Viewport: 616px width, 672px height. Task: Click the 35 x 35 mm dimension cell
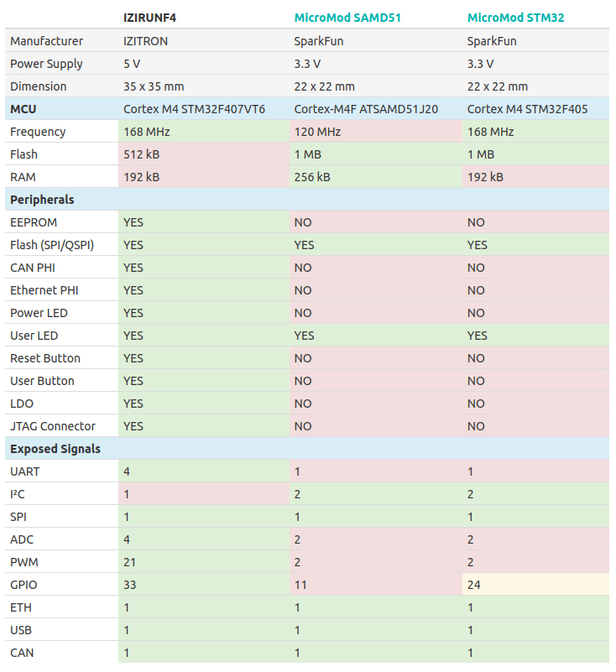tap(154, 86)
